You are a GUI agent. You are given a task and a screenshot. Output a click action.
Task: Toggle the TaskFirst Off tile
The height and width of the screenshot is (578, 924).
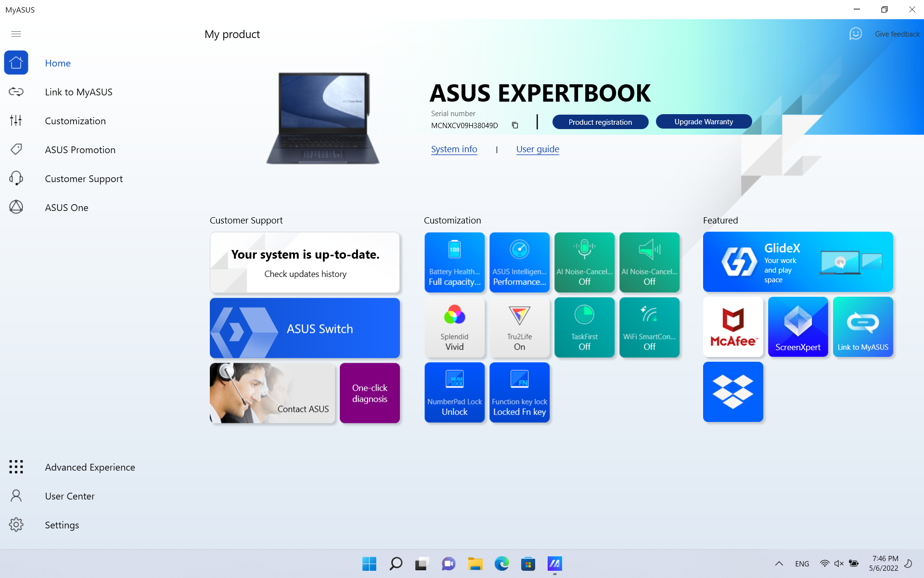tap(584, 328)
